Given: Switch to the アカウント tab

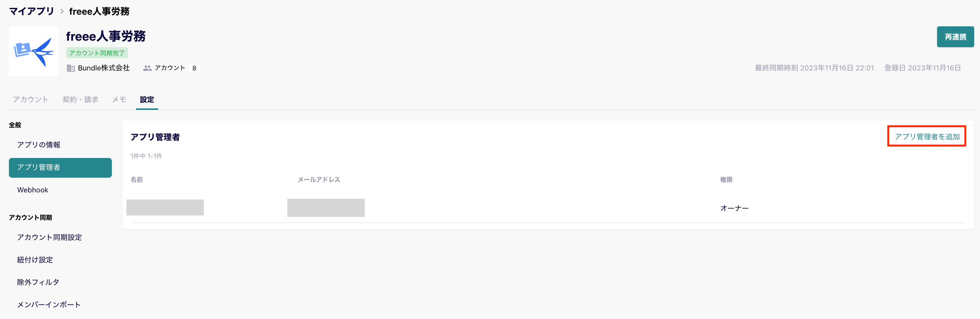Looking at the screenshot, I should pos(31,99).
